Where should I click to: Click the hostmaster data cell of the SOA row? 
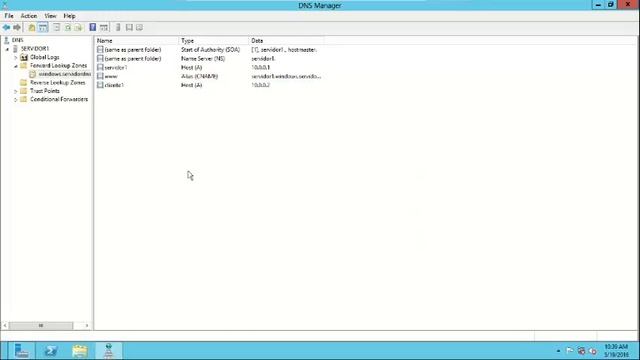tap(284, 50)
